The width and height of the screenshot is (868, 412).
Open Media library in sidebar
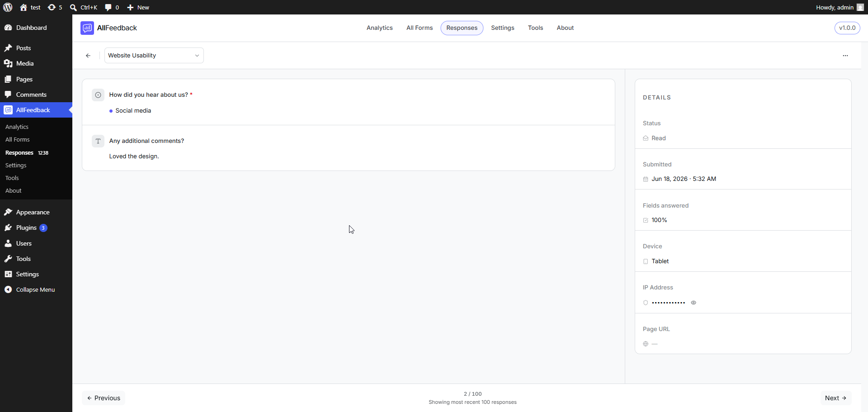pyautogui.click(x=36, y=63)
